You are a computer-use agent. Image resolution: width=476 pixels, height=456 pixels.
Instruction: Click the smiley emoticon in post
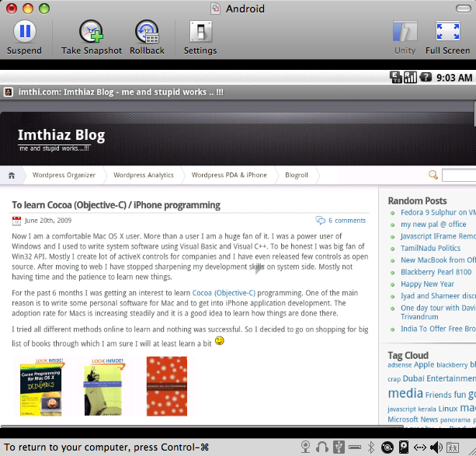[x=220, y=340]
